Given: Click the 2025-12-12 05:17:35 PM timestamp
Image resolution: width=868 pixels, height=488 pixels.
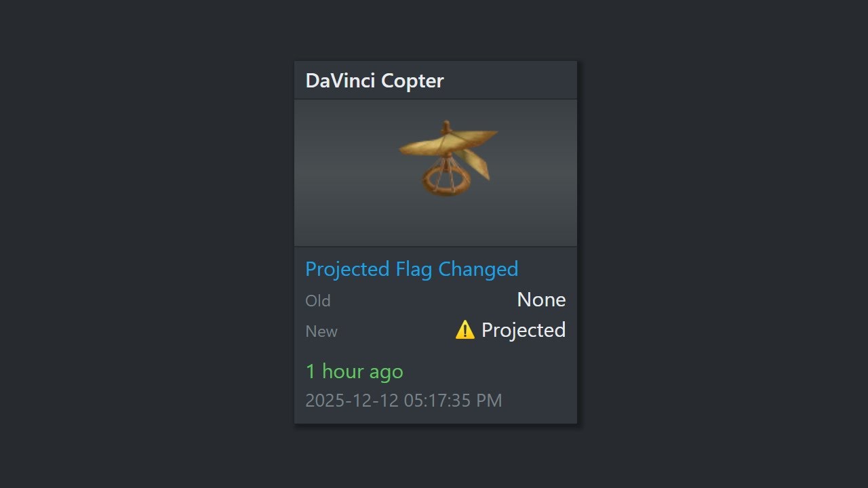Looking at the screenshot, I should point(403,401).
